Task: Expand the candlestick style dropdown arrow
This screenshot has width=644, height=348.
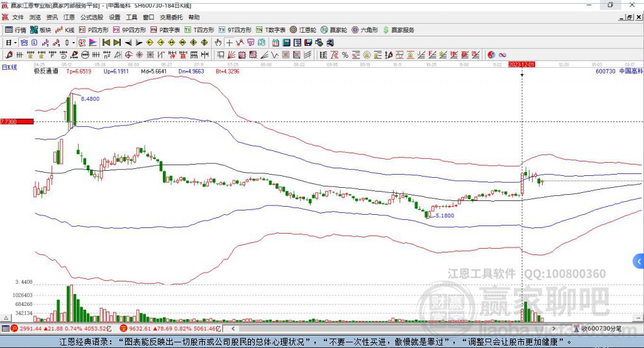Action: pos(74,43)
